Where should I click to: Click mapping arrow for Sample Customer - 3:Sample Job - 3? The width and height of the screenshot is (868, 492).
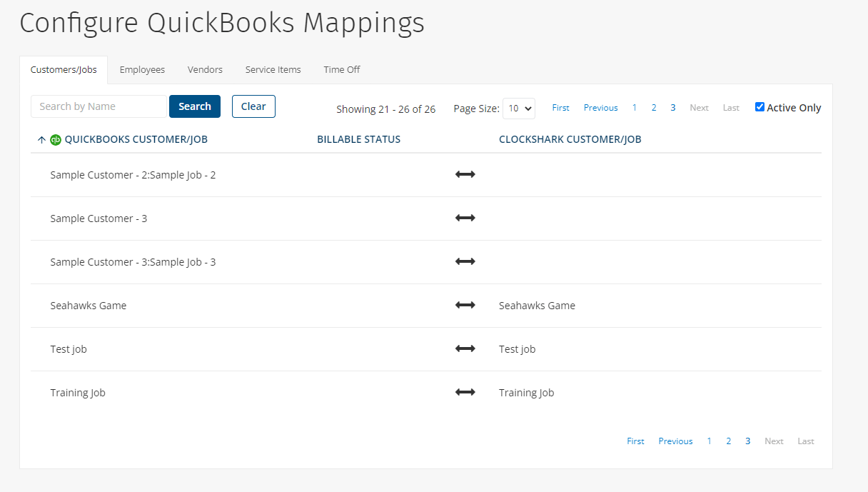pos(465,261)
